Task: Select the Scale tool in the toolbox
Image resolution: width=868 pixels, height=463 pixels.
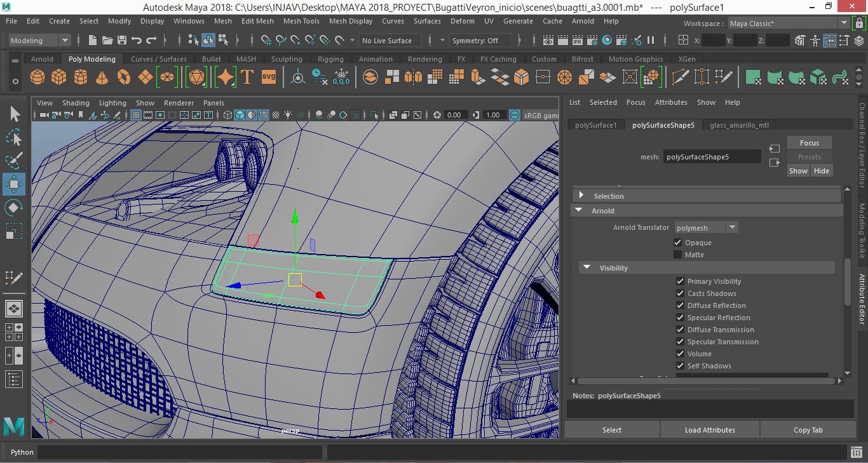Action: [14, 231]
